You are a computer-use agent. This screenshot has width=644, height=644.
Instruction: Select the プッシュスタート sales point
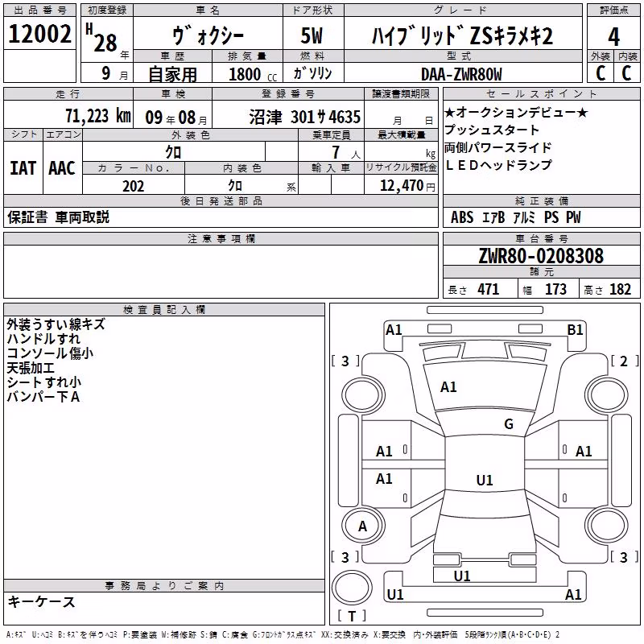[x=492, y=130]
